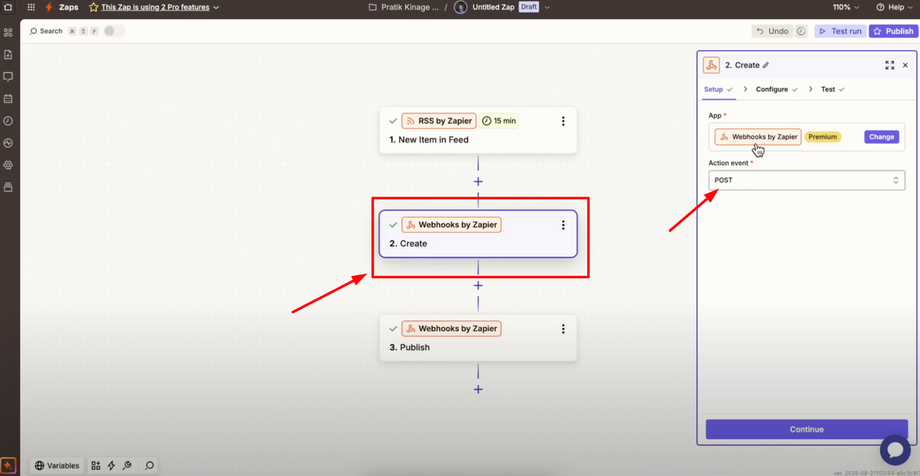This screenshot has height=476, width=920.
Task: Open three-dot menu on 3. Publish step
Action: 563,329
